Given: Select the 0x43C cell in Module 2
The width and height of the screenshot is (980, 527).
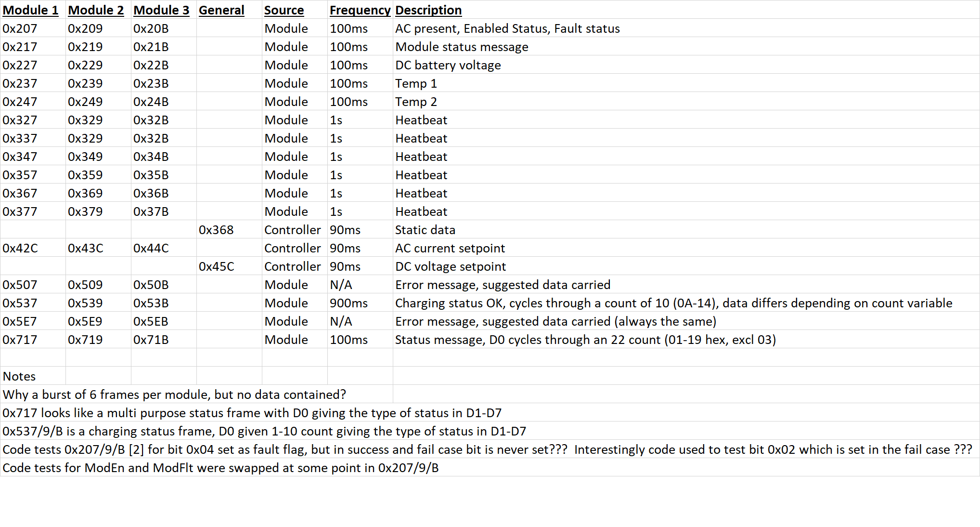Looking at the screenshot, I should [x=85, y=248].
